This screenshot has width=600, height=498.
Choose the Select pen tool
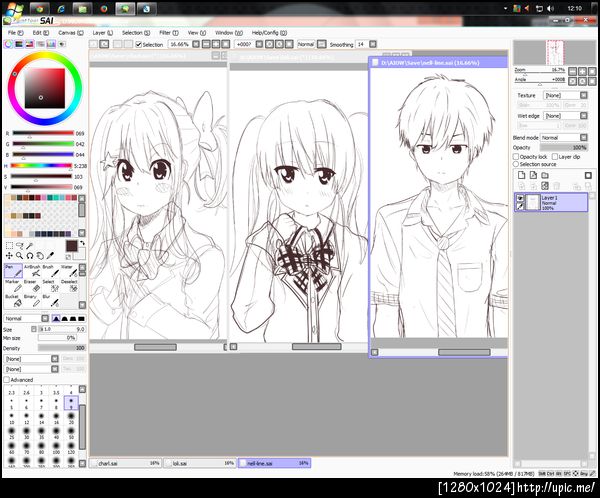point(51,286)
